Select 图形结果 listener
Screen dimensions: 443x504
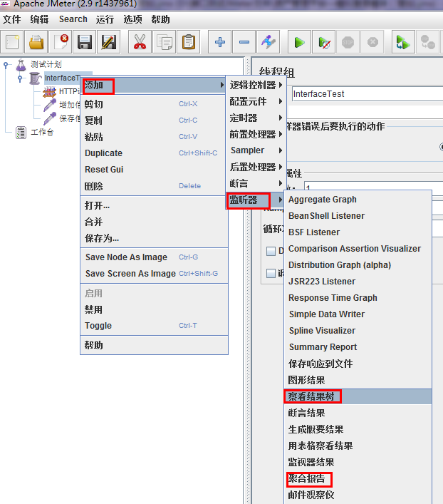[358, 380]
